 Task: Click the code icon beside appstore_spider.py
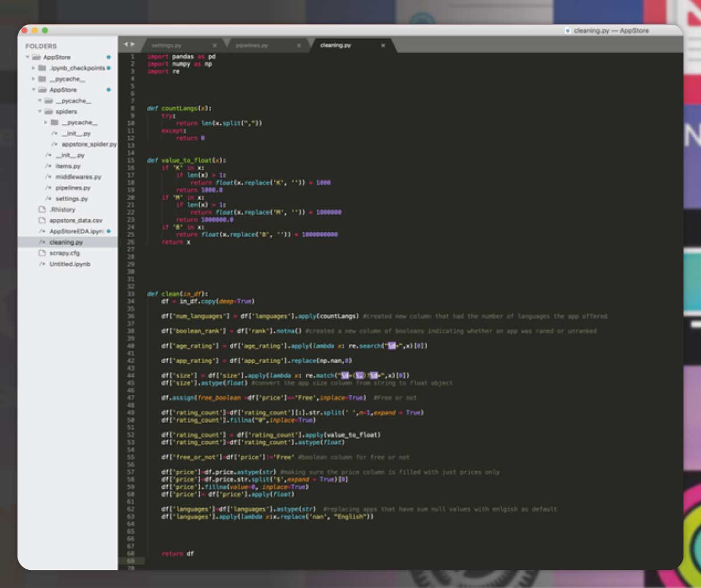tap(54, 144)
